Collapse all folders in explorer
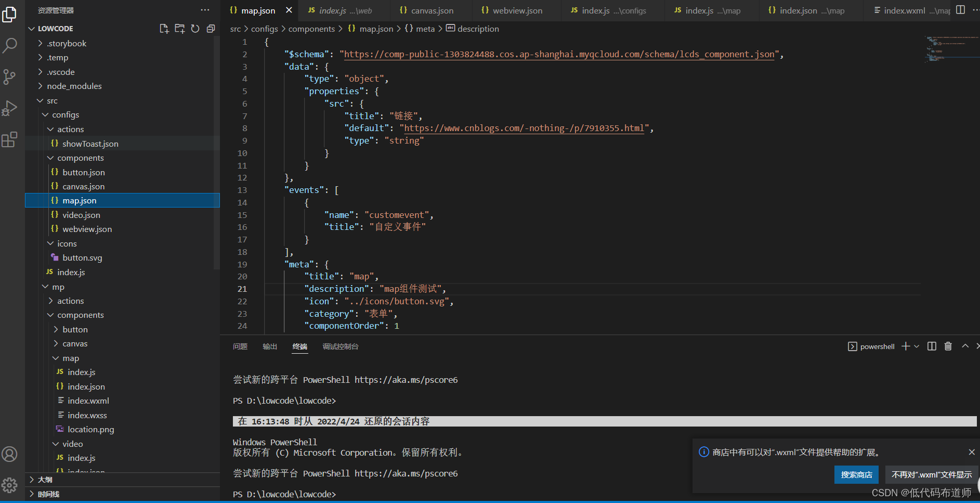Image resolution: width=980 pixels, height=503 pixels. coord(211,29)
